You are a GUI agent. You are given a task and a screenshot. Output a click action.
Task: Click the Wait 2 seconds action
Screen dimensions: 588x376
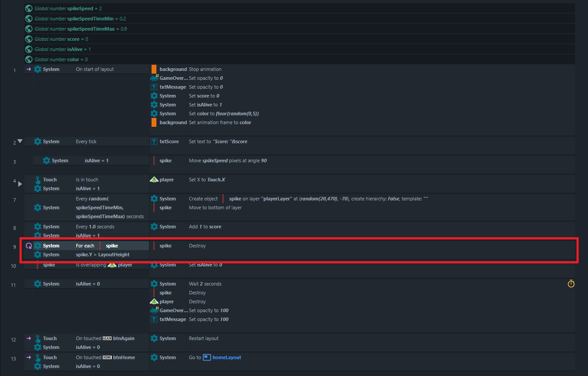205,284
